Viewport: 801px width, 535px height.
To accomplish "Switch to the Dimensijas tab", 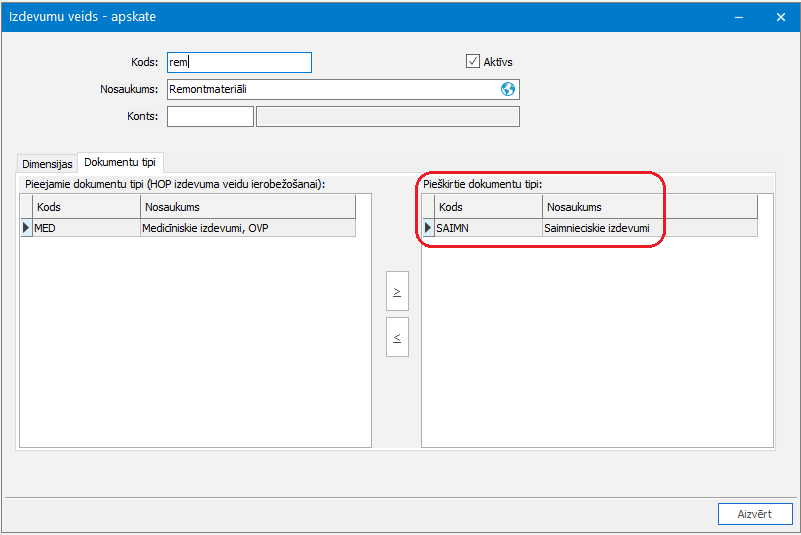I will pyautogui.click(x=47, y=164).
